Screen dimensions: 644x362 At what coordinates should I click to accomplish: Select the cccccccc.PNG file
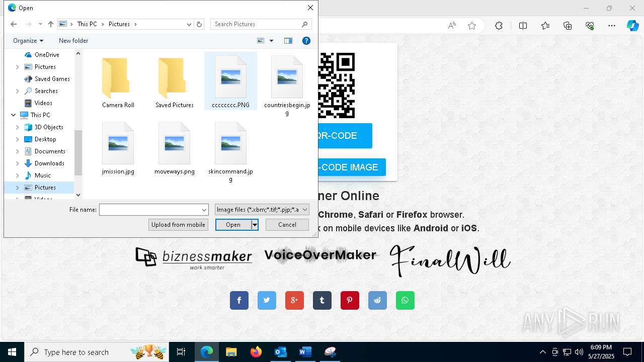tap(231, 82)
